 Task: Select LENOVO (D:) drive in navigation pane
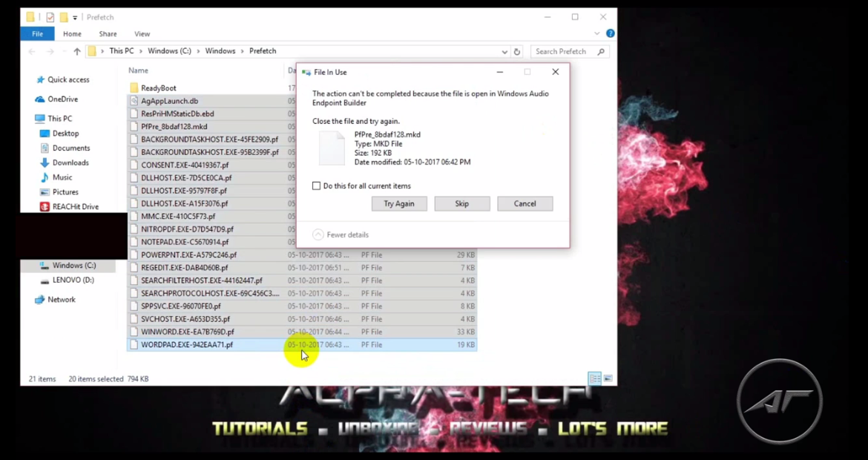73,280
